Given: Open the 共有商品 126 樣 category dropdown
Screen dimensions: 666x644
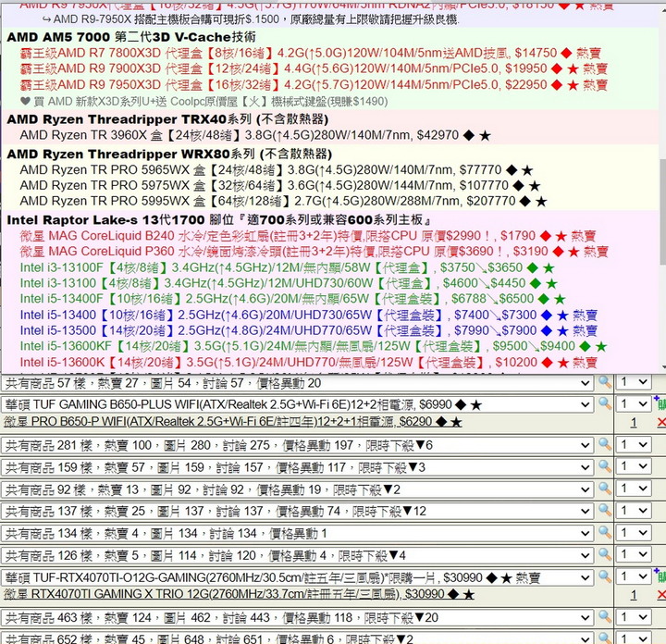Looking at the screenshot, I should pos(297,555).
